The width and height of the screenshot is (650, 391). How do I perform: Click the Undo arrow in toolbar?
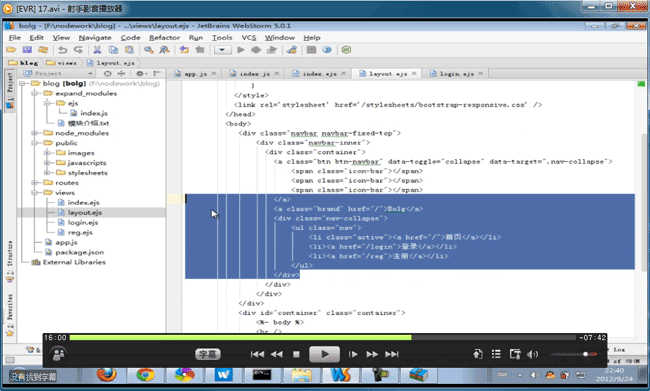[63, 50]
